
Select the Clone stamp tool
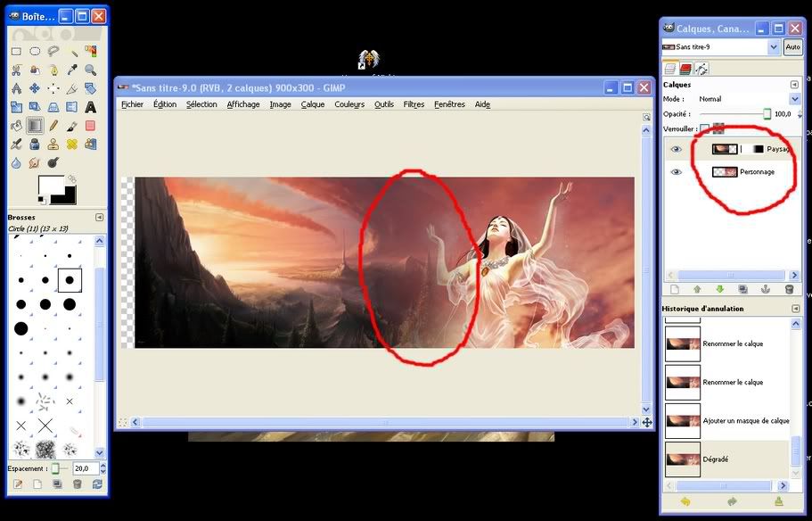53,145
